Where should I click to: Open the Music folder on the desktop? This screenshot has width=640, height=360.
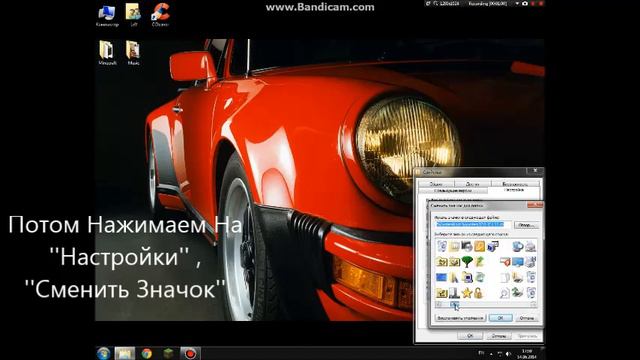point(133,52)
